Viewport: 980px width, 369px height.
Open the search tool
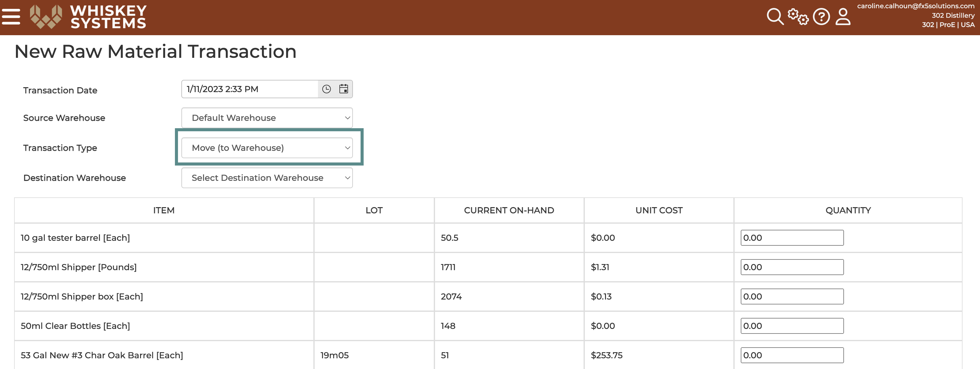(775, 16)
